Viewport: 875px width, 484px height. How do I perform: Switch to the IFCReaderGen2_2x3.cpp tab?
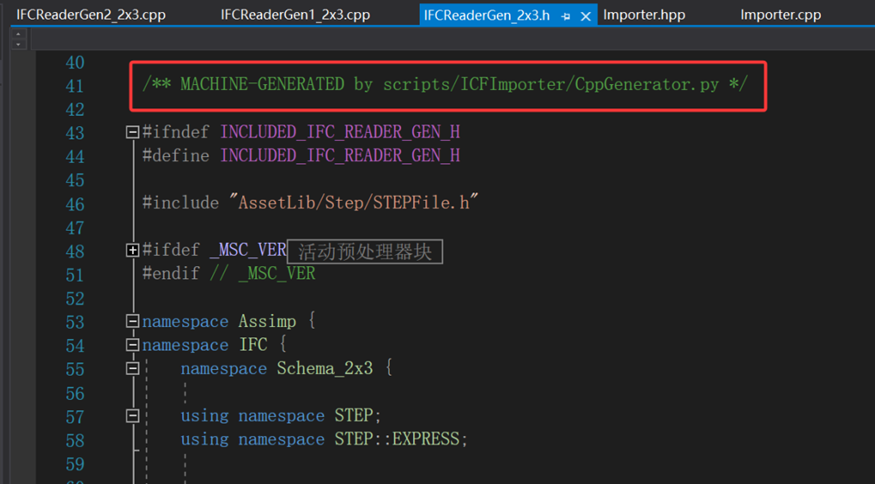[x=91, y=15]
